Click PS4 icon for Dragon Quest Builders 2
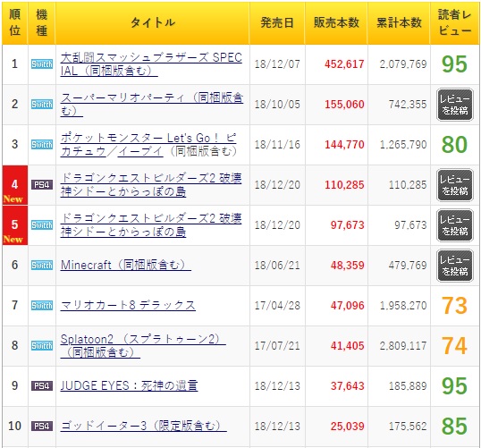 point(42,185)
